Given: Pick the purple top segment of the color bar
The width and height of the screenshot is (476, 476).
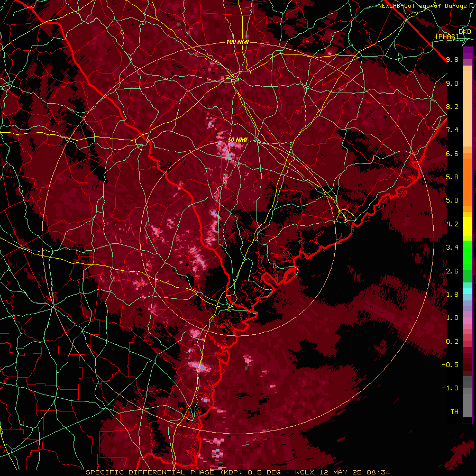Looking at the screenshot, I should point(467,53).
